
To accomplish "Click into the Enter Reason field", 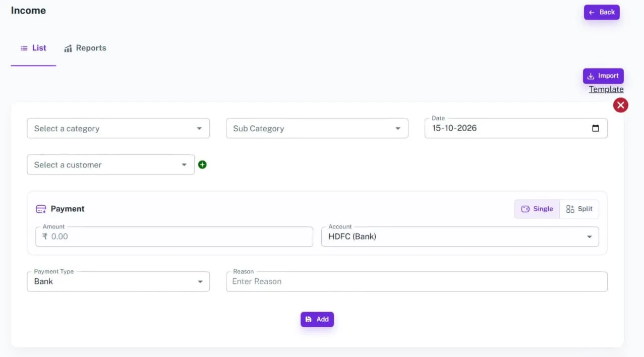I will coord(417,281).
